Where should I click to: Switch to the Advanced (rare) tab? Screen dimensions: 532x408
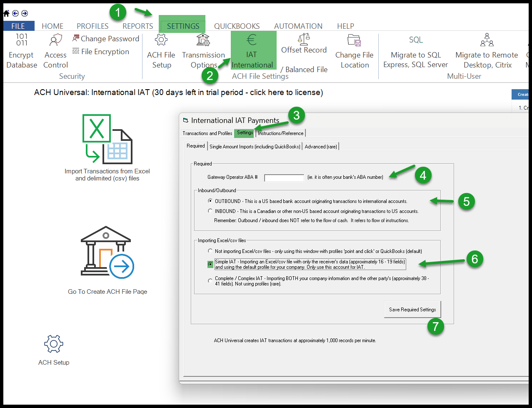pos(321,146)
